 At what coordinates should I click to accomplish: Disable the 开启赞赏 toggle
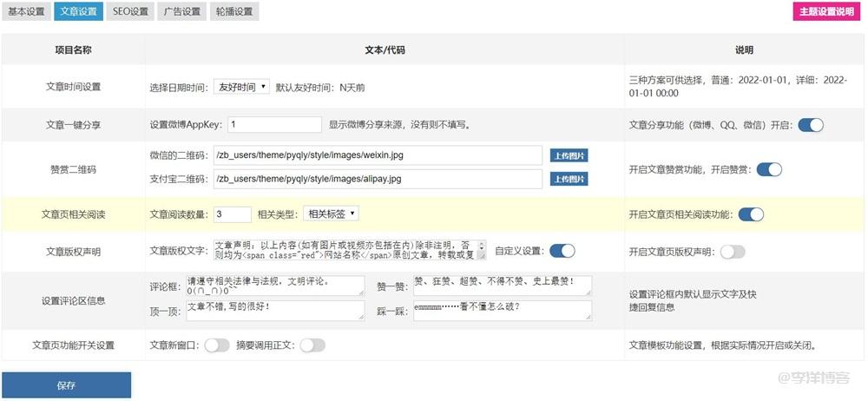[x=769, y=169]
